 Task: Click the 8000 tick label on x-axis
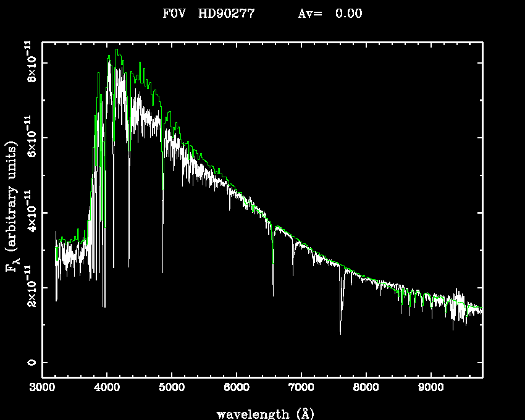point(366,388)
